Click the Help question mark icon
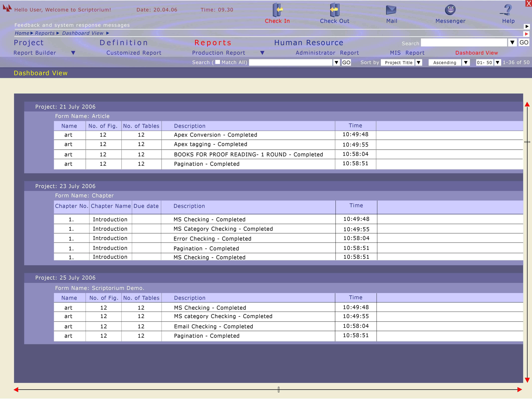This screenshot has width=532, height=399. [x=507, y=10]
